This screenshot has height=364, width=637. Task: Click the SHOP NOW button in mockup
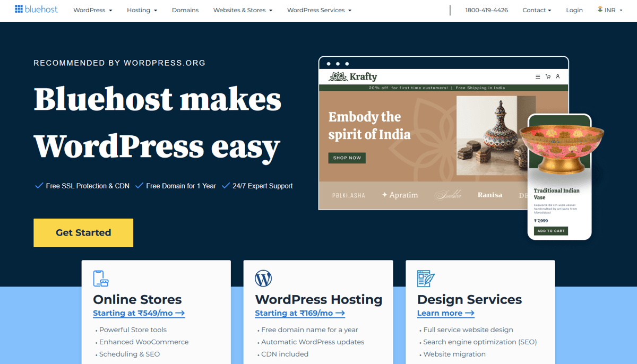[347, 158]
